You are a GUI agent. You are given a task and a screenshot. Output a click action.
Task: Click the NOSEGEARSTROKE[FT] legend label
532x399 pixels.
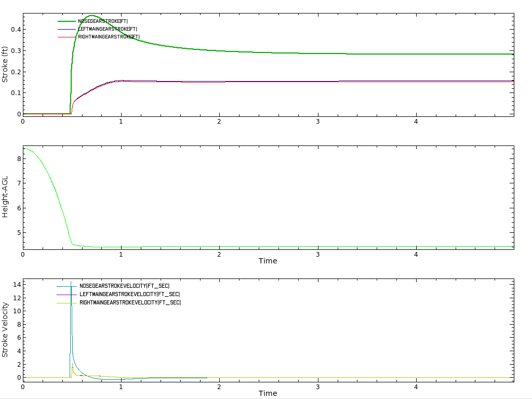coord(103,21)
